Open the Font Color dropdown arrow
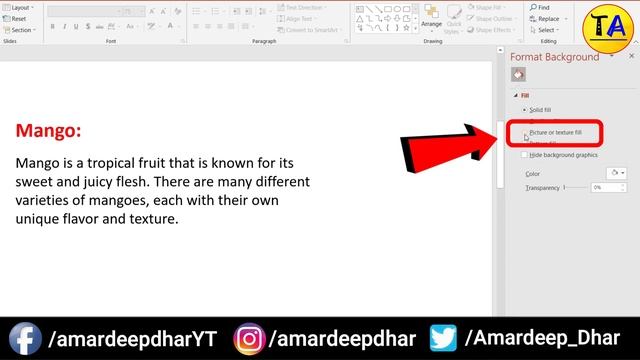The width and height of the screenshot is (640, 360). click(x=178, y=27)
